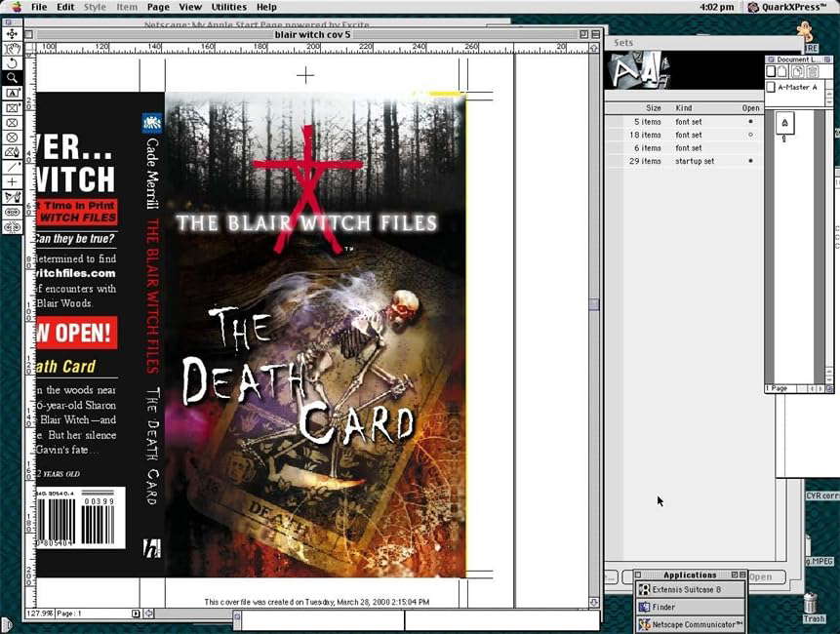Viewport: 840px width, 634px height.
Task: Click the view percentage field 127.9%
Action: click(40, 614)
